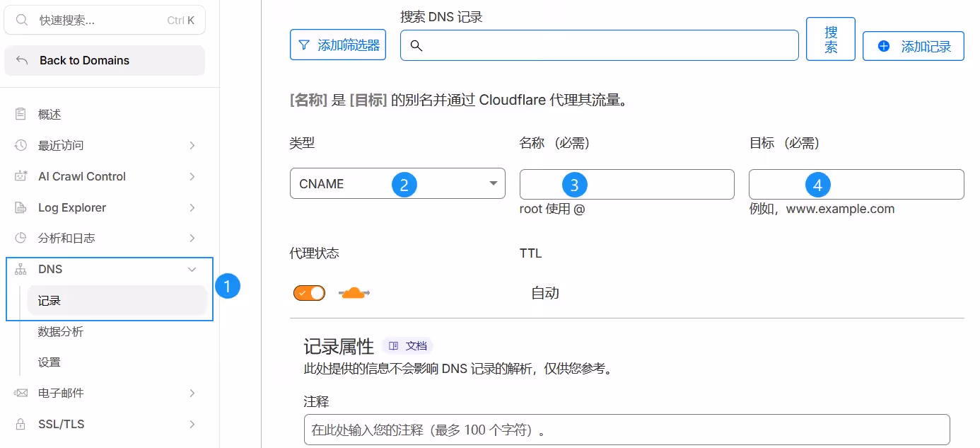Click the 添加筛选器 filter button
Viewport: 980px width, 448px height.
(x=338, y=45)
